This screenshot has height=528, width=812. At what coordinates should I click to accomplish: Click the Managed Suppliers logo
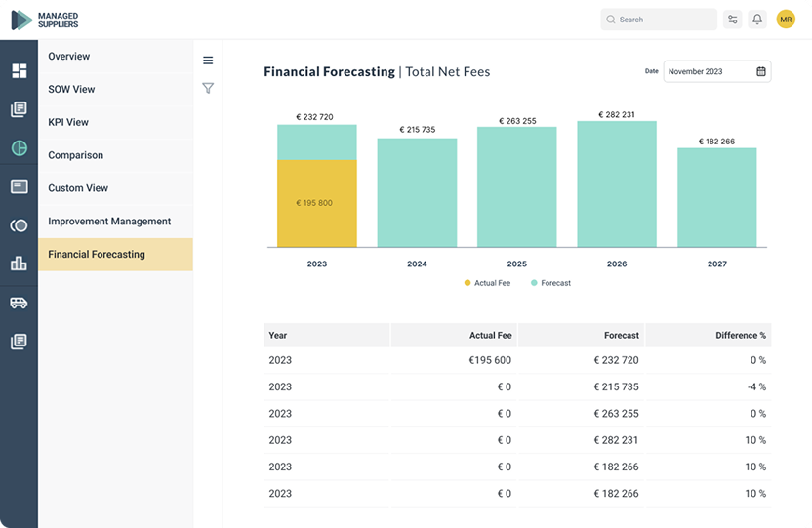[45, 20]
